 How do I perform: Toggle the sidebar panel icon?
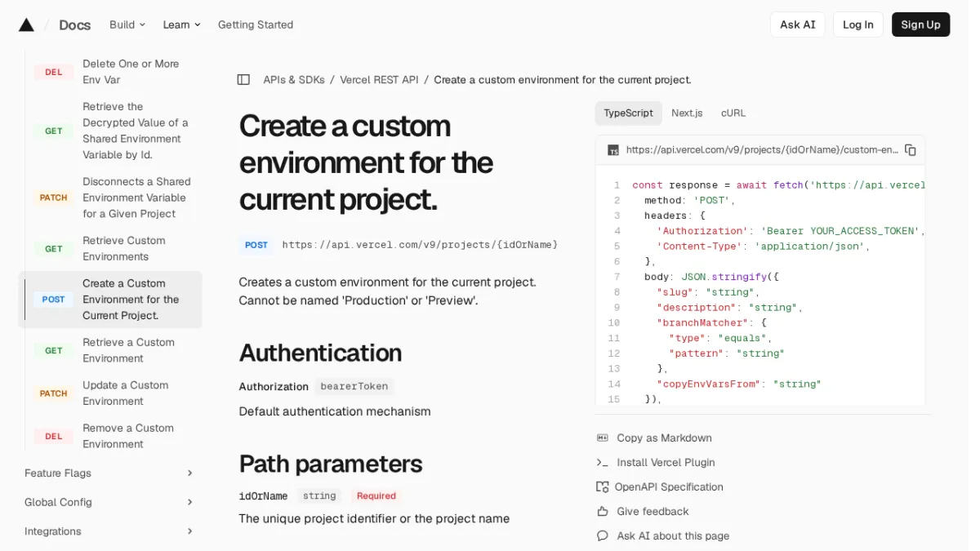point(243,80)
